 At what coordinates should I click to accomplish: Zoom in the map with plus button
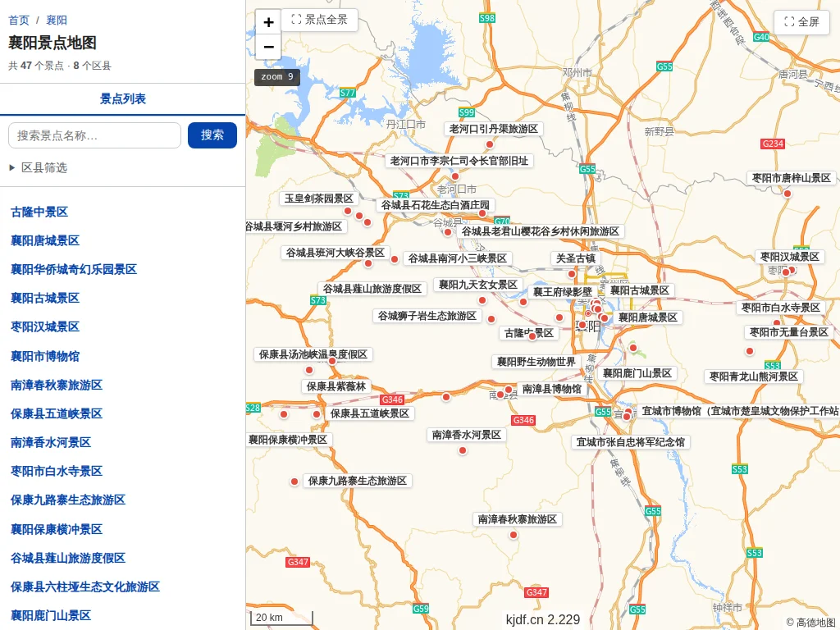pyautogui.click(x=268, y=22)
